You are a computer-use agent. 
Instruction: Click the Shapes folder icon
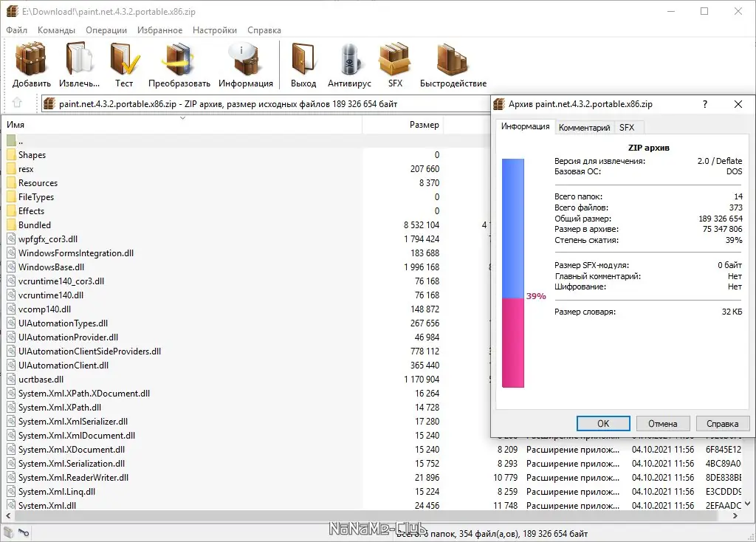click(x=12, y=155)
